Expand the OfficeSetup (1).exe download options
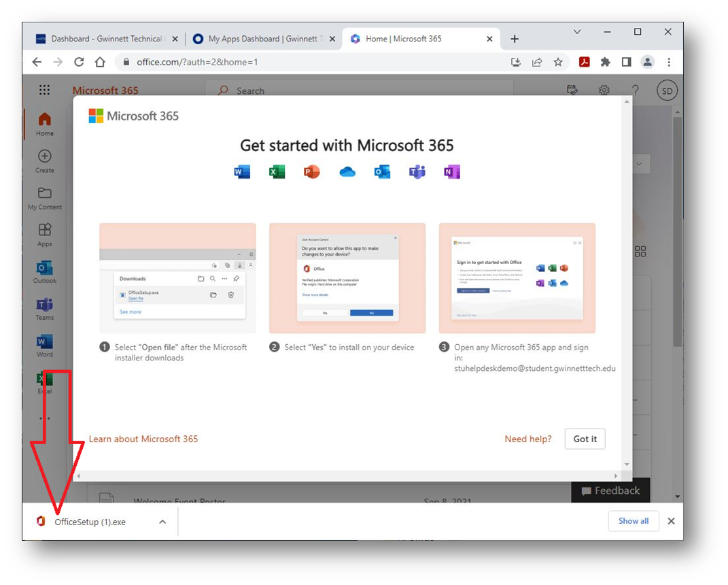The width and height of the screenshot is (728, 585). pos(162,522)
